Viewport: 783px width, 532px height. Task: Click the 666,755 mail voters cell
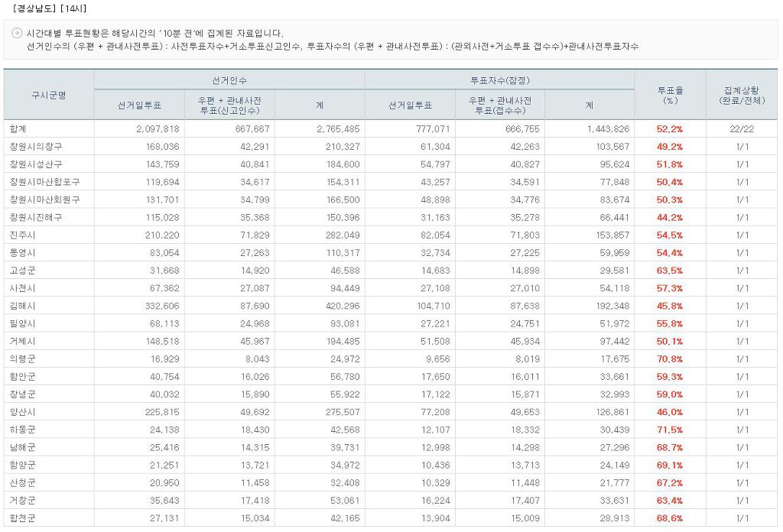coord(523,128)
